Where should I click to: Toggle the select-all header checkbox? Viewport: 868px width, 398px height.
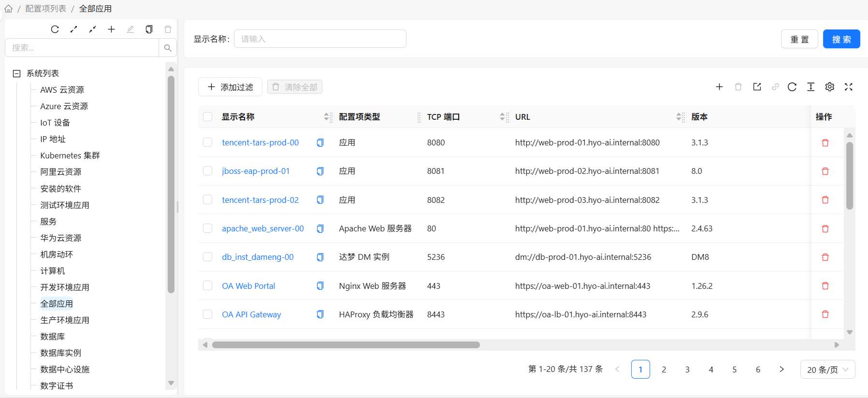point(208,116)
